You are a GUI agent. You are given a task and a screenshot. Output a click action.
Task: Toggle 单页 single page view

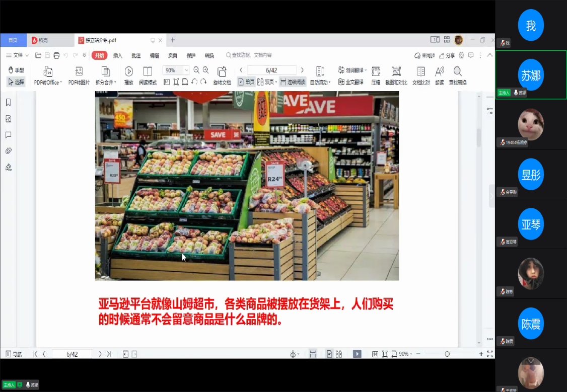246,82
